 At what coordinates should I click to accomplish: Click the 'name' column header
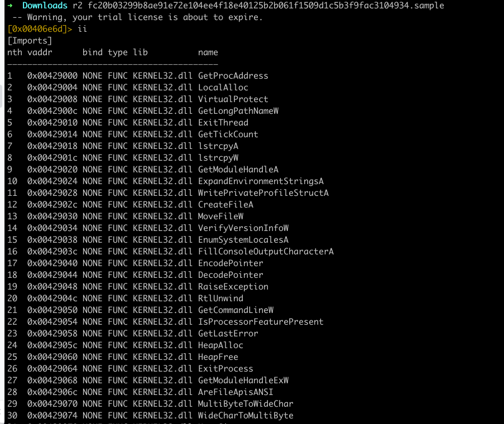click(208, 52)
